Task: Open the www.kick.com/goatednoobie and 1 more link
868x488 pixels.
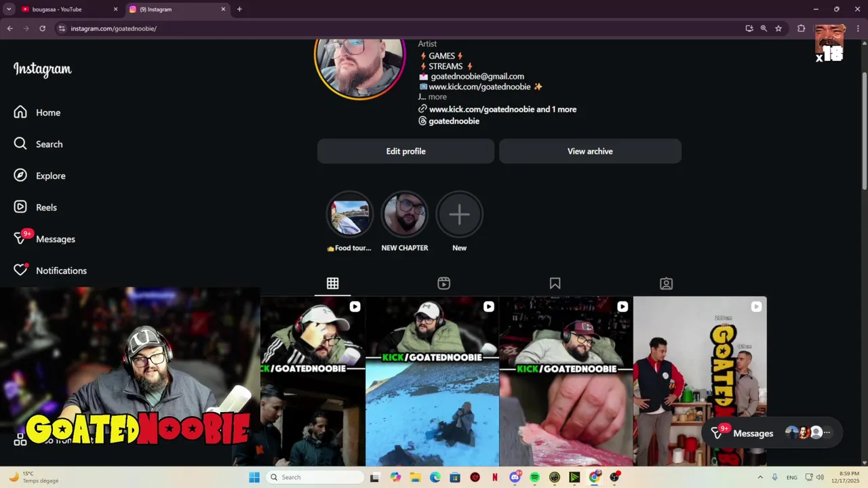Action: [502, 109]
